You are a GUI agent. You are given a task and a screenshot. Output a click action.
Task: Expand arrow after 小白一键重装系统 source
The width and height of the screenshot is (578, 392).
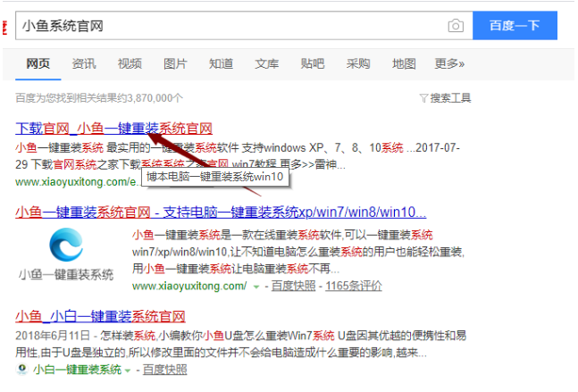click(x=130, y=370)
